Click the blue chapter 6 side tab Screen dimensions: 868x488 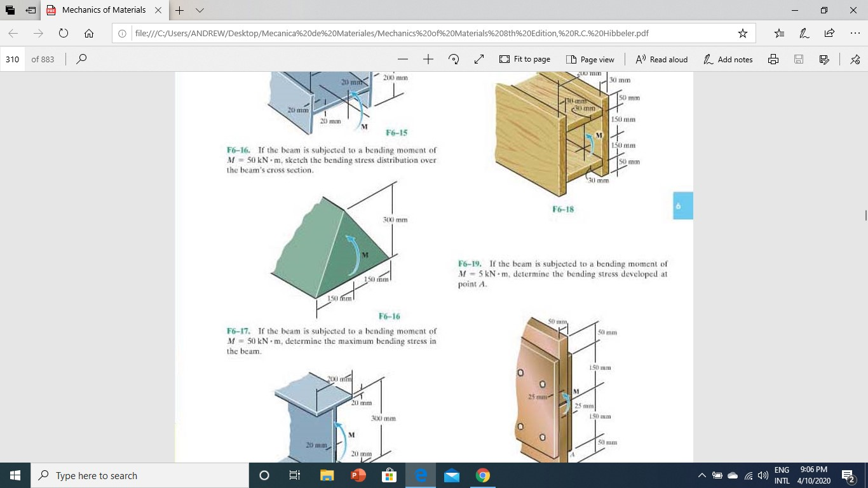682,205
